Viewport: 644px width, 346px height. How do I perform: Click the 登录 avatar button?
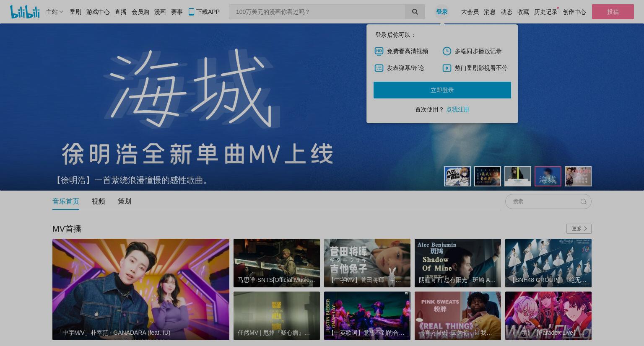442,12
